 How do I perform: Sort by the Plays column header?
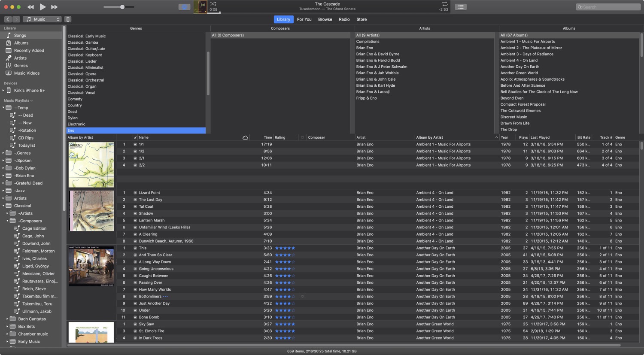523,137
